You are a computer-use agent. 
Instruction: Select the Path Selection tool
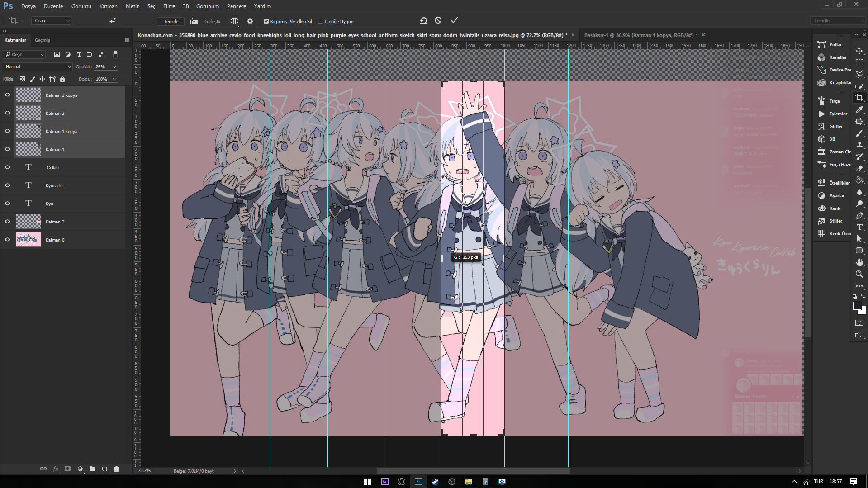(x=859, y=239)
